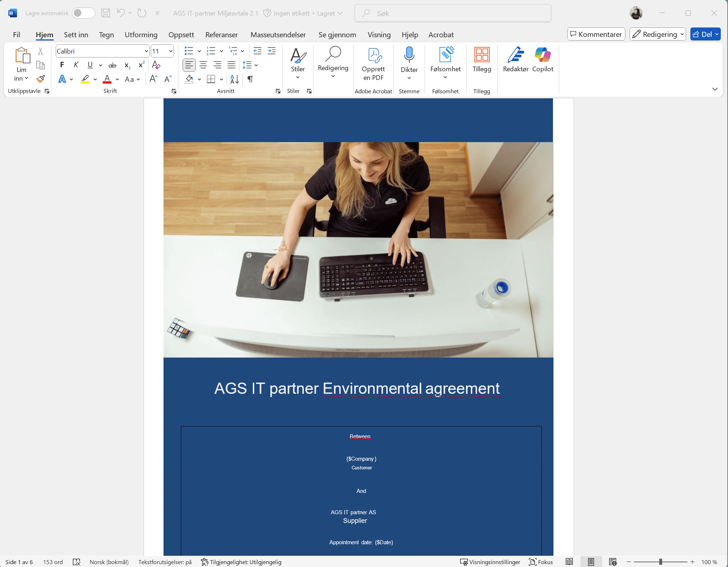
Task: Click the Decrease font size icon
Action: click(168, 79)
